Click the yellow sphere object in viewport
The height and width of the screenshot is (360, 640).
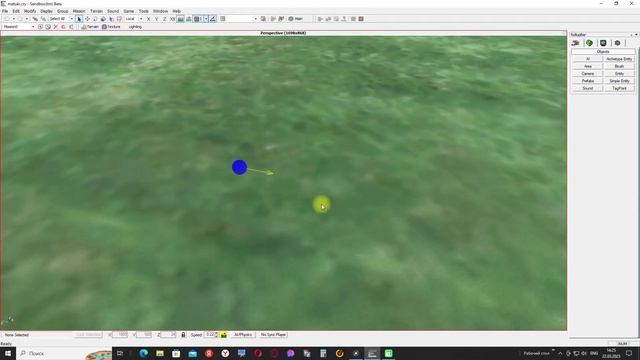point(321,204)
